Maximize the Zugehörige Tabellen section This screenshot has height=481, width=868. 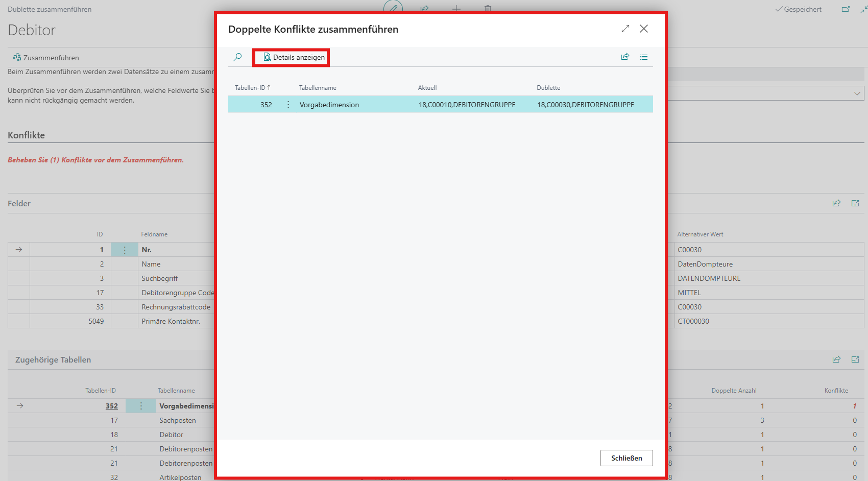(x=855, y=359)
